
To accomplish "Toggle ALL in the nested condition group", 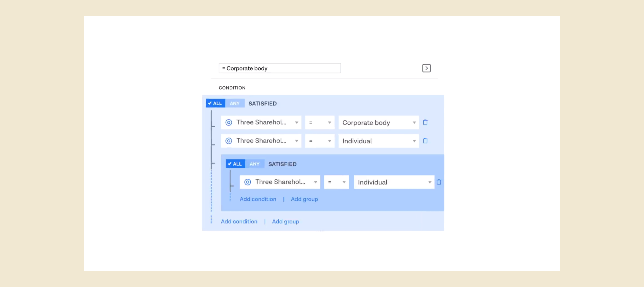I will tap(235, 164).
